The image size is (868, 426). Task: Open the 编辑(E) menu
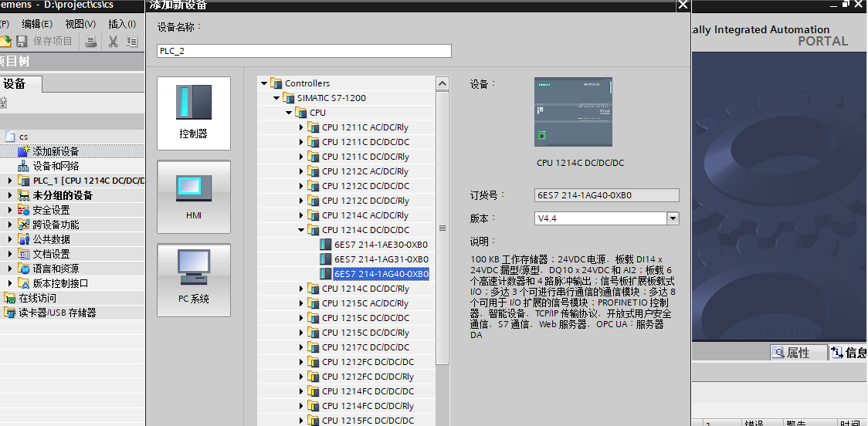[x=37, y=24]
